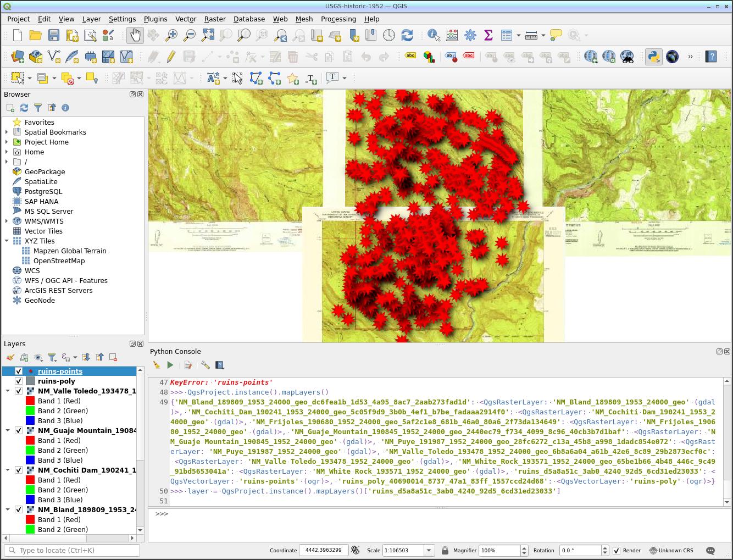The image size is (733, 560).
Task: Open the Raster menu
Action: click(215, 19)
